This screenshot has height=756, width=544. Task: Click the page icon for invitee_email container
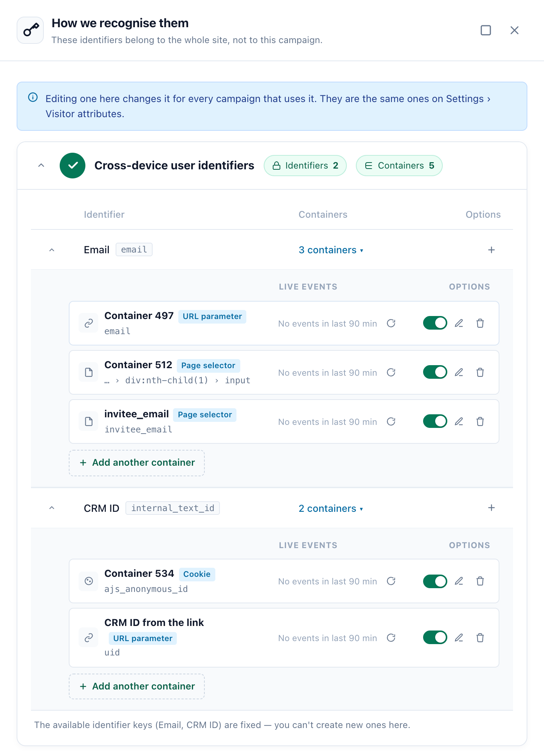pyautogui.click(x=89, y=421)
